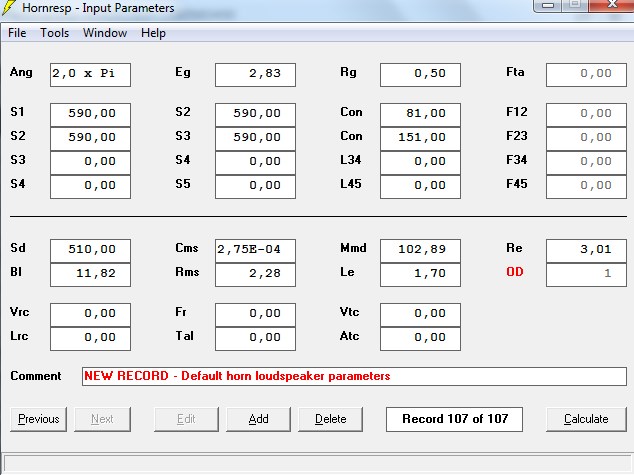The width and height of the screenshot is (634, 475).
Task: Select the Le field showing 1,70
Action: point(420,274)
